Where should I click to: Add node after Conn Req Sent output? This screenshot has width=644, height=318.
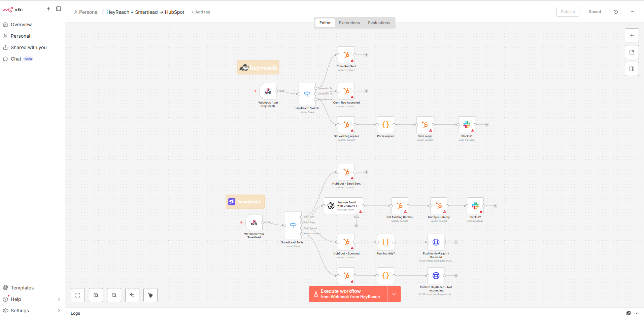366,55
